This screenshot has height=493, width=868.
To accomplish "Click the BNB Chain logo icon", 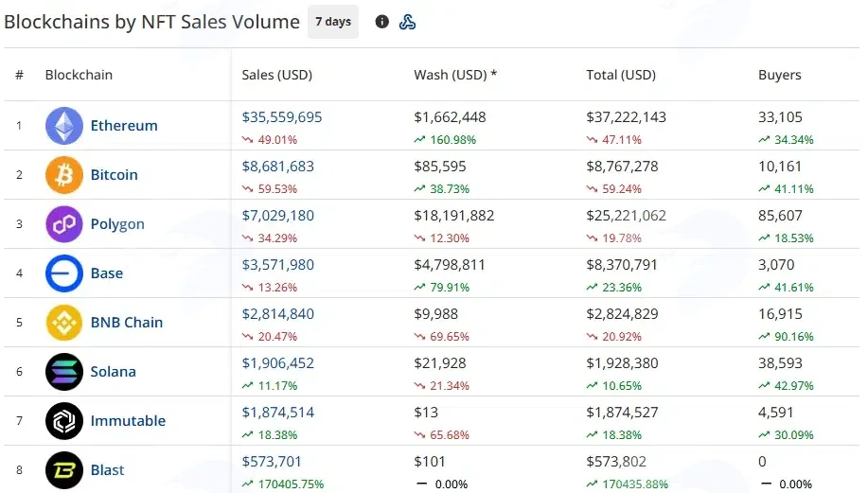I will pyautogui.click(x=64, y=323).
